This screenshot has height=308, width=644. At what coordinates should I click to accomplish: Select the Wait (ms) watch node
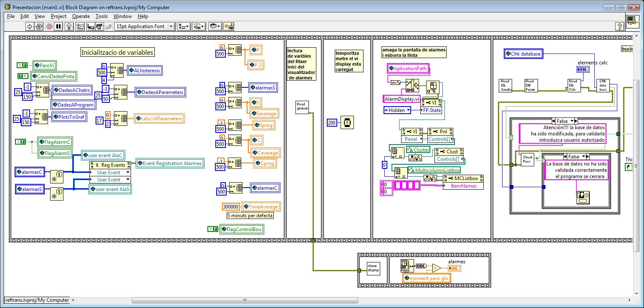coord(347,122)
